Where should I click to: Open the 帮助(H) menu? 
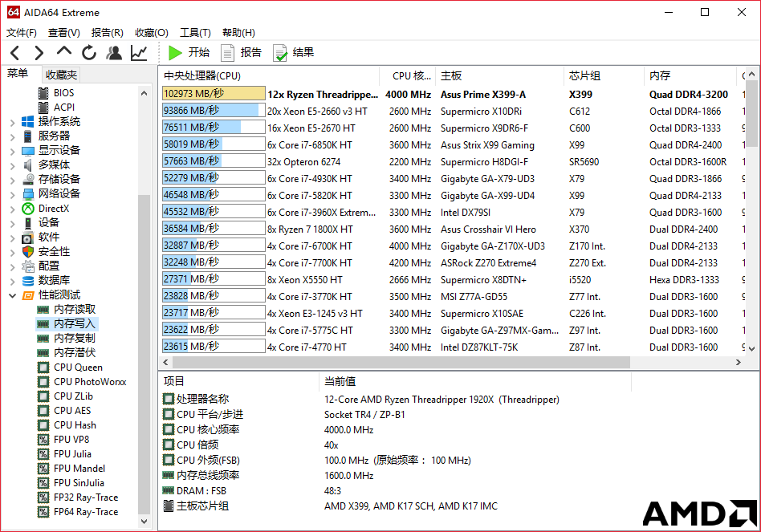pos(238,32)
